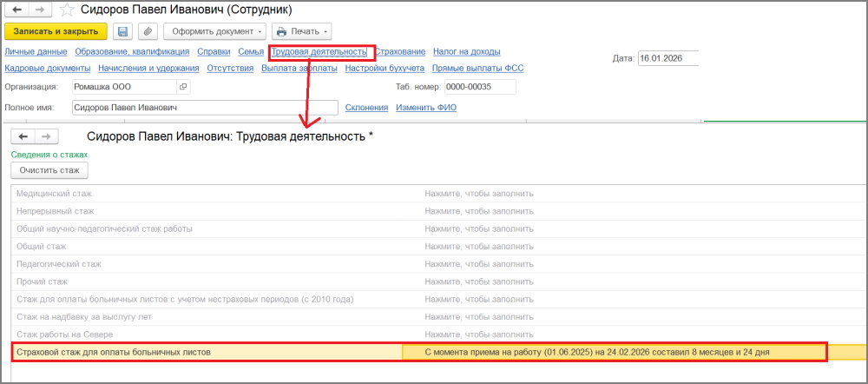The height and width of the screenshot is (384, 868).
Task: Open Начисления и удержания link
Action: pyautogui.click(x=149, y=68)
